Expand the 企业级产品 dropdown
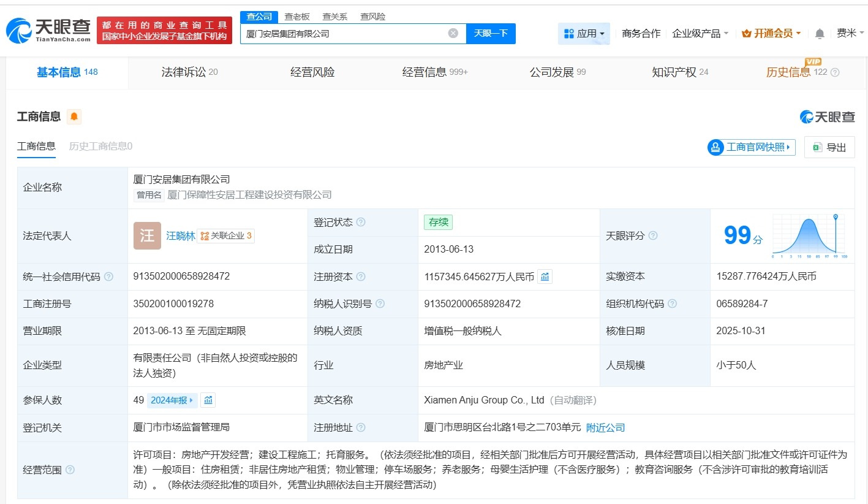Screen dimensions: 868x504 [x=700, y=34]
